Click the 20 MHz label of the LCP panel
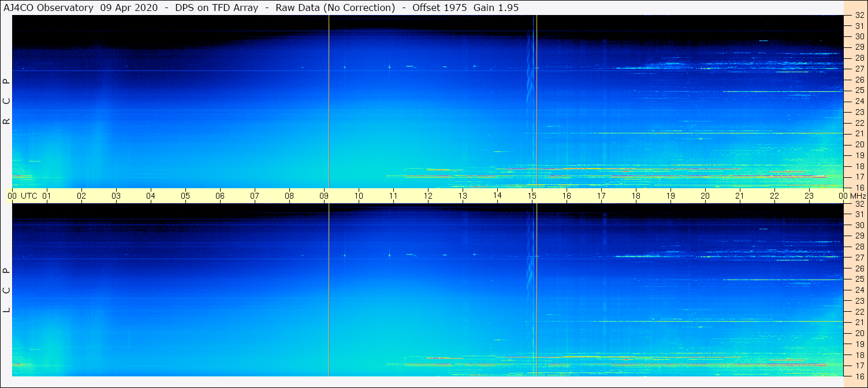 point(859,333)
